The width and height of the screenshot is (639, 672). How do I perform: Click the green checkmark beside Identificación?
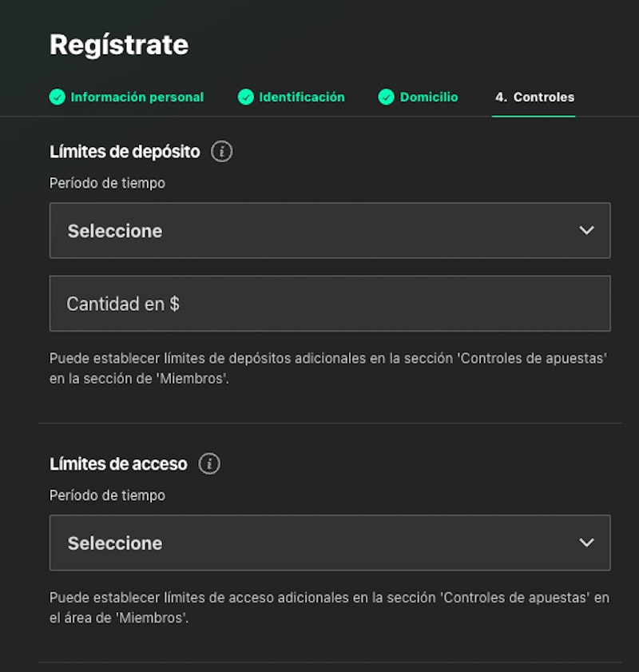pyautogui.click(x=246, y=97)
